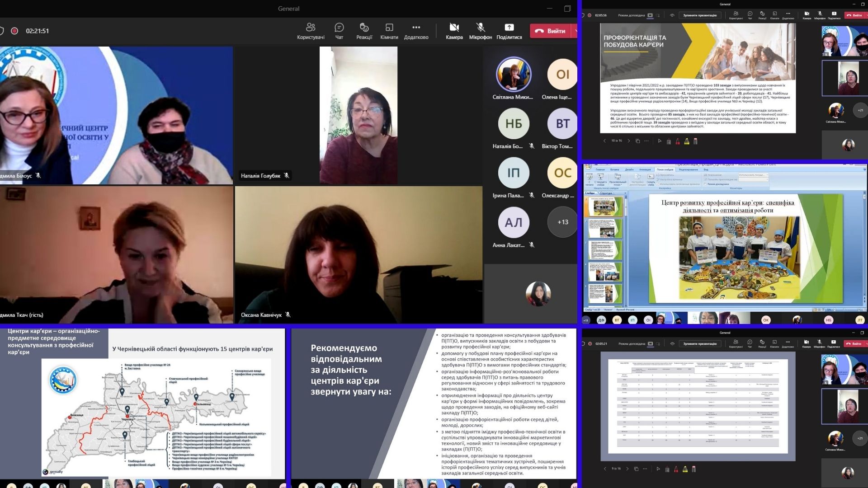Open Користувачі panel in the 02:21:51 meeting
This screenshot has height=488, width=868.
(x=310, y=28)
